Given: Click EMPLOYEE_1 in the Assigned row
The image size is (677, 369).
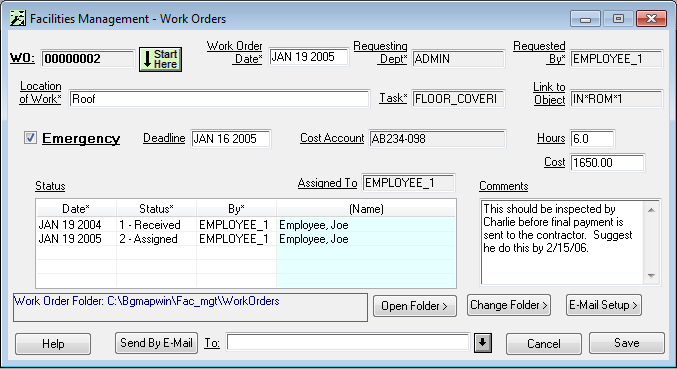Looking at the screenshot, I should 236,239.
